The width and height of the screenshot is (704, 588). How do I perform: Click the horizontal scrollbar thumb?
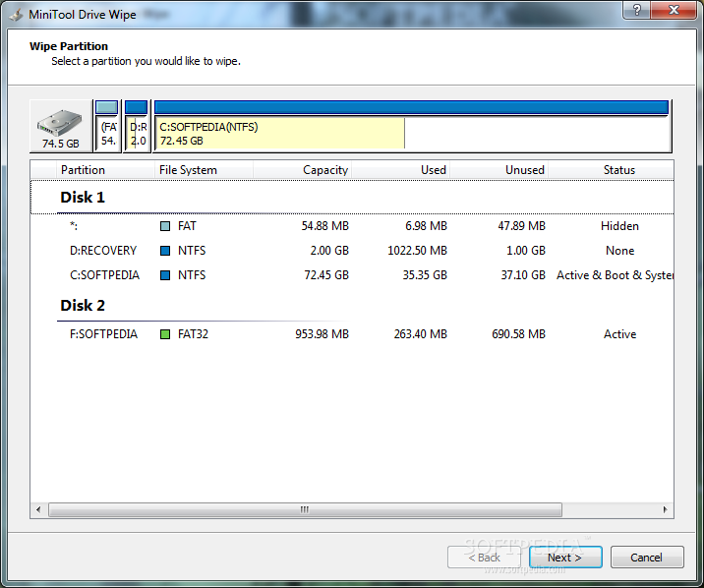[305, 509]
